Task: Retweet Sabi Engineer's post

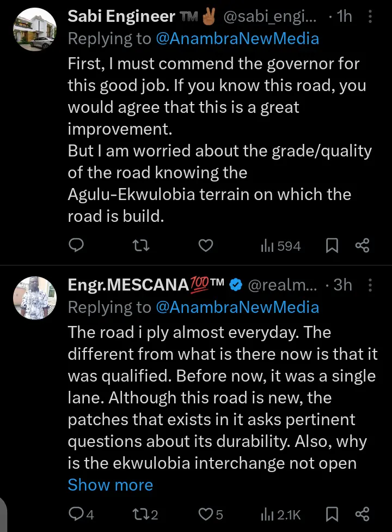Action: click(x=141, y=246)
